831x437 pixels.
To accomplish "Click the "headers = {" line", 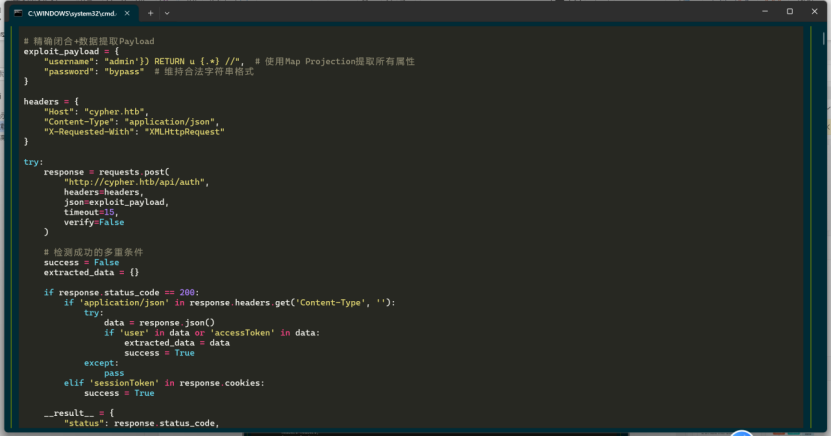I will (51, 102).
